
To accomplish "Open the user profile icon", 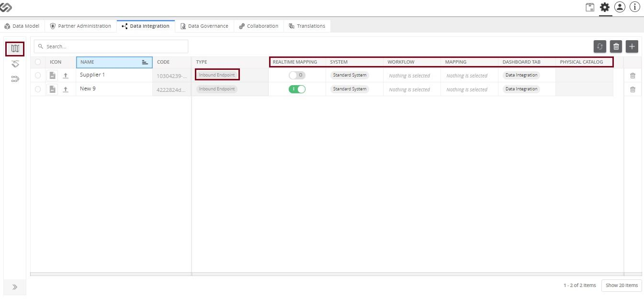I will (620, 7).
